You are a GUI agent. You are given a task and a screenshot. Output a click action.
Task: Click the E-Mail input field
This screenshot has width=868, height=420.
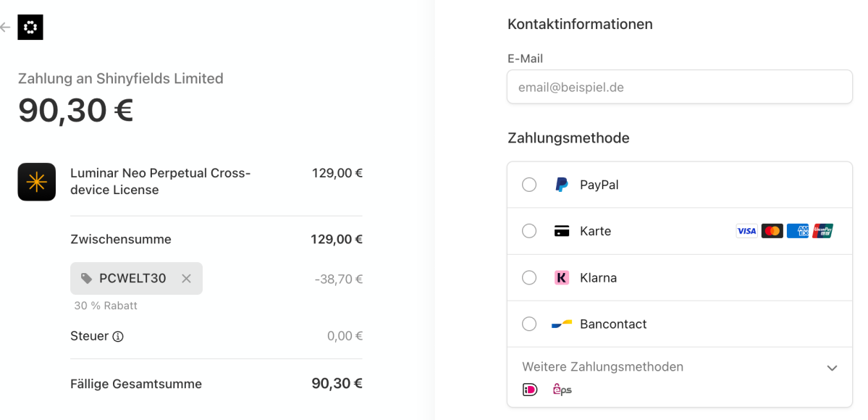point(679,87)
